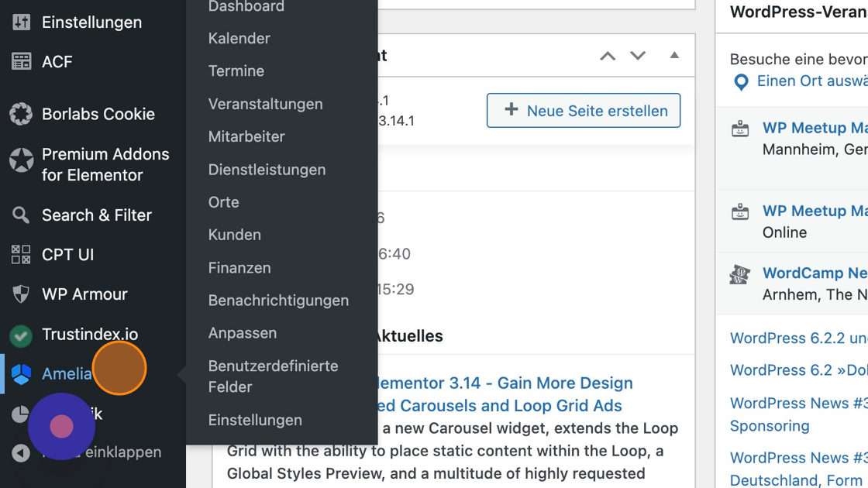Click the 'Global Styles Preview' description text
Image resolution: width=868 pixels, height=488 pixels.
click(x=305, y=473)
